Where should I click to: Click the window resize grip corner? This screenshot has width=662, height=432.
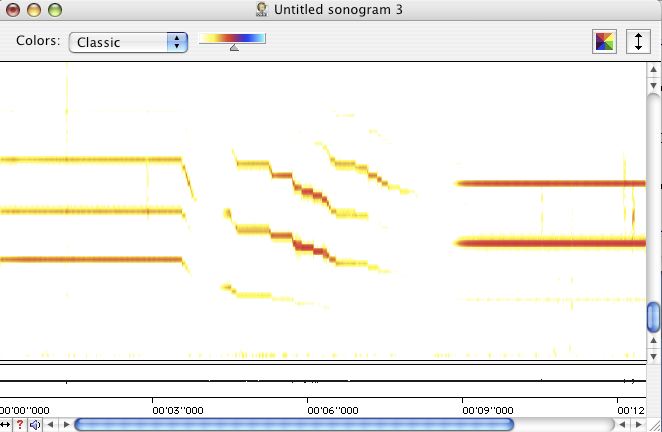[654, 425]
